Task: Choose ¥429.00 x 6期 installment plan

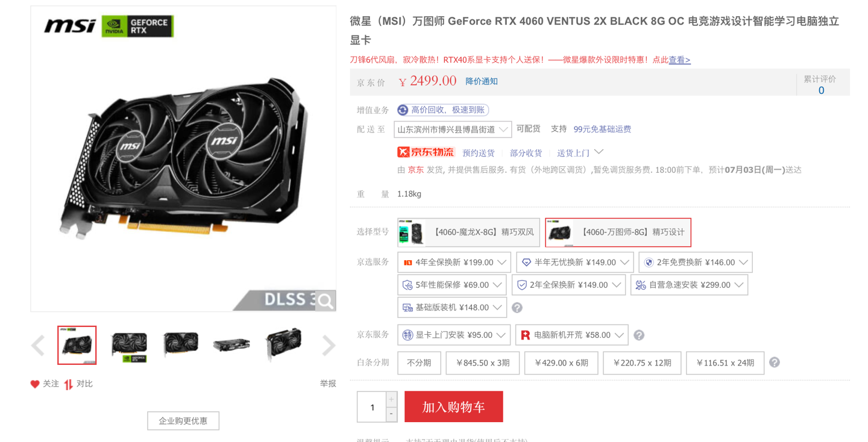Action: (x=561, y=363)
